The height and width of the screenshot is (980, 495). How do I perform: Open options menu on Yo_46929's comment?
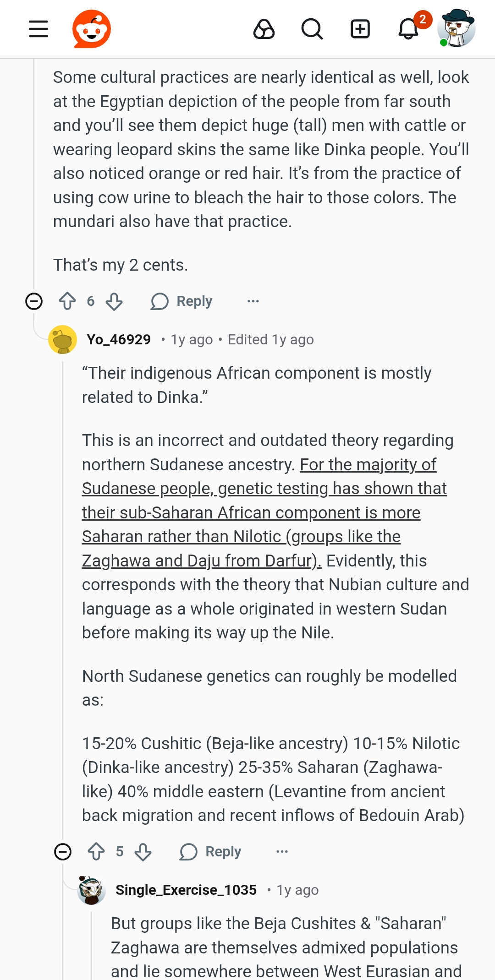point(282,851)
